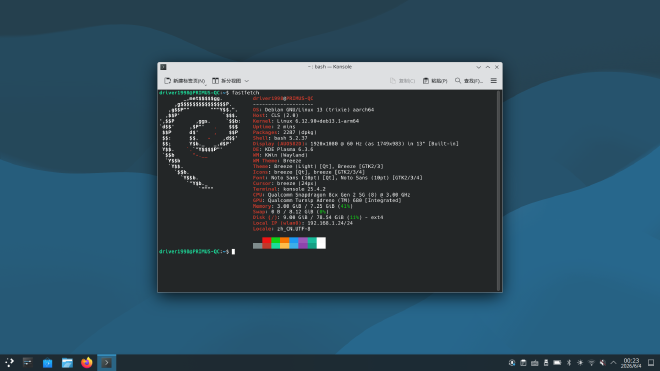Click the 'GPU: Qualcomm Turnip Adreno' line
This screenshot has width=660, height=371.
click(x=327, y=201)
